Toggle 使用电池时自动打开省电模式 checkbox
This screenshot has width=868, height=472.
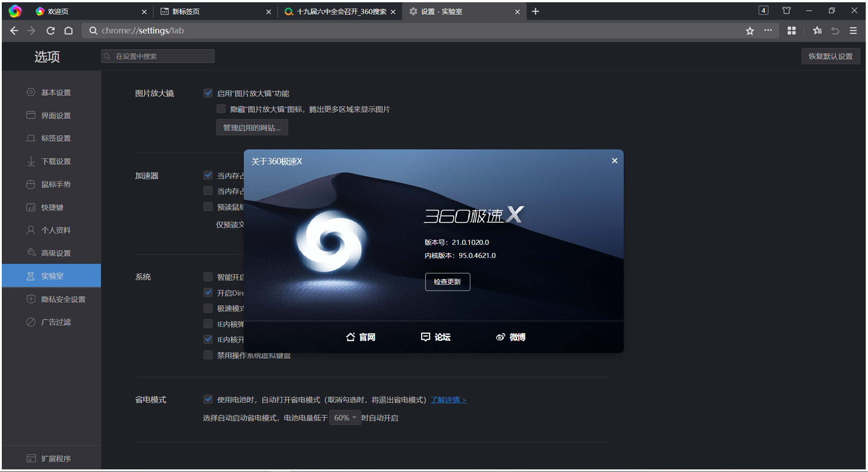(208, 400)
